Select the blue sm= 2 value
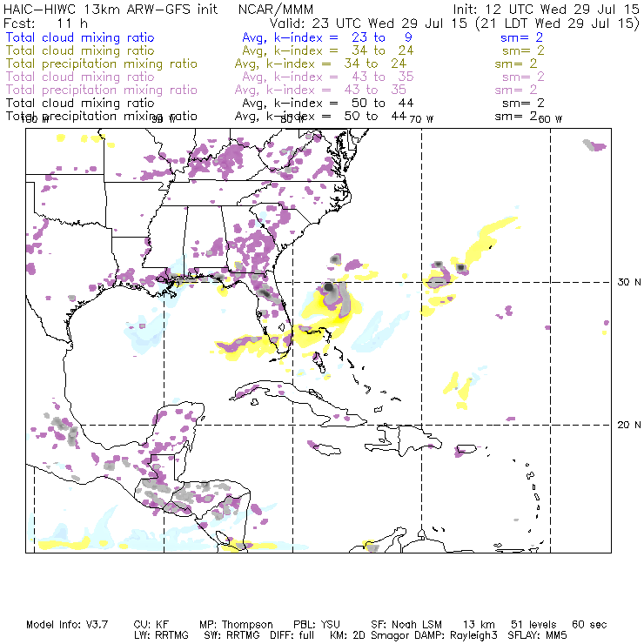Viewport: 644px width, 644px height. coord(521,37)
